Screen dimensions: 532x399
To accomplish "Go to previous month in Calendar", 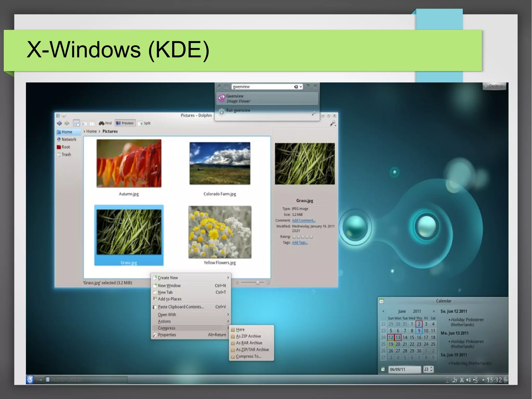I will tap(383, 311).
